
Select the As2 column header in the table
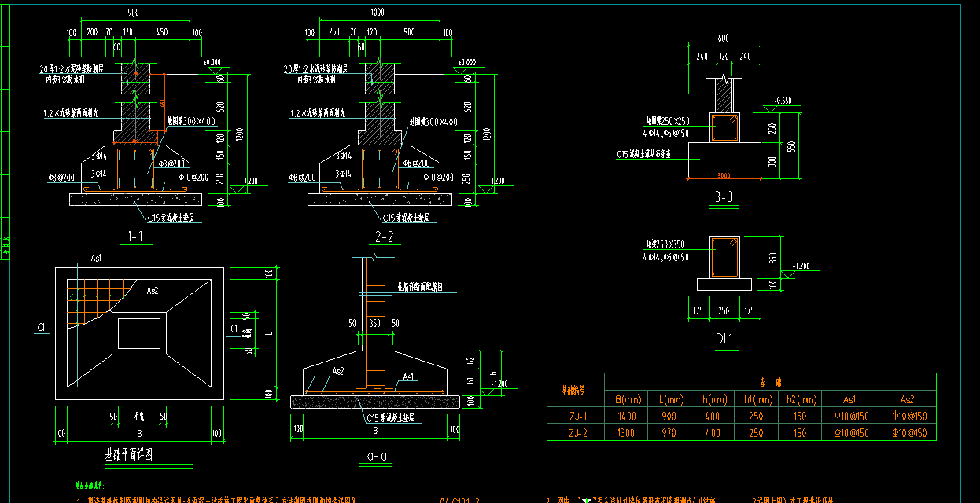point(907,398)
